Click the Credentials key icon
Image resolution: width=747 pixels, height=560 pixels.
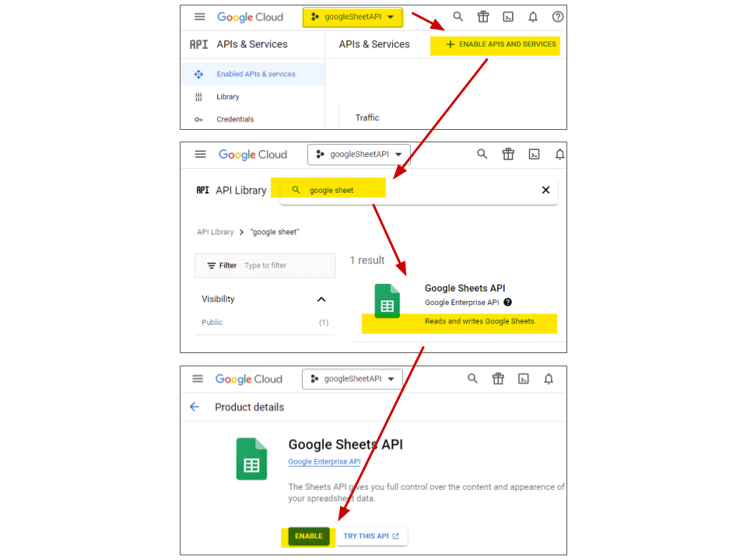click(x=198, y=120)
